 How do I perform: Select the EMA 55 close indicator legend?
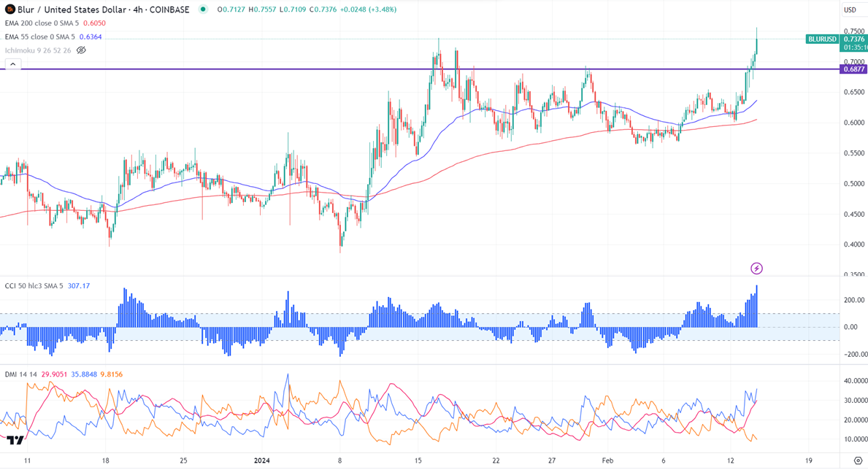[40, 37]
